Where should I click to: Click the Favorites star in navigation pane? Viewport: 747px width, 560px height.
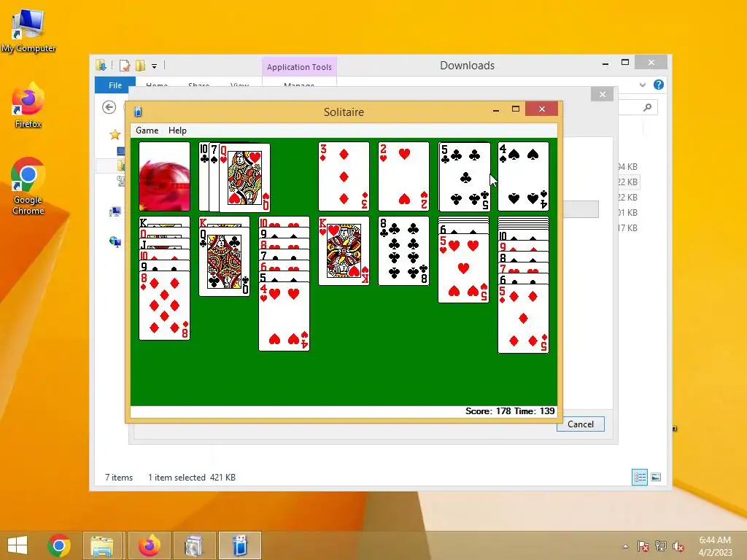(115, 135)
